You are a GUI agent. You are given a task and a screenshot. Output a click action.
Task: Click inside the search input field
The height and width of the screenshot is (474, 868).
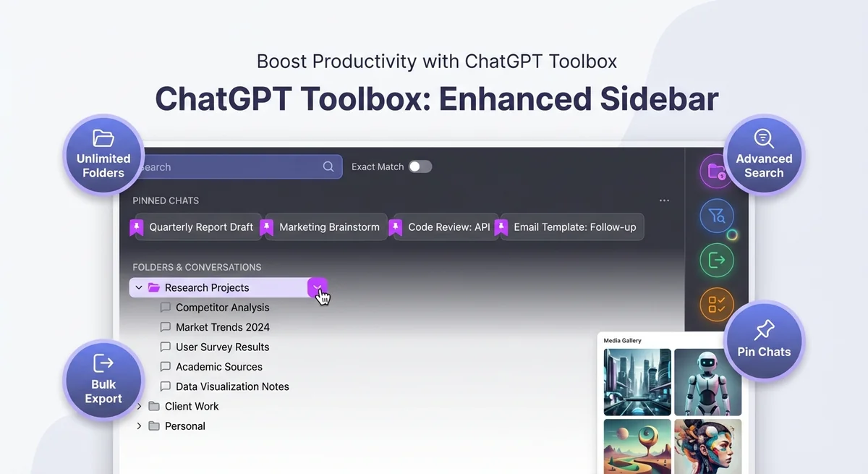click(217, 166)
